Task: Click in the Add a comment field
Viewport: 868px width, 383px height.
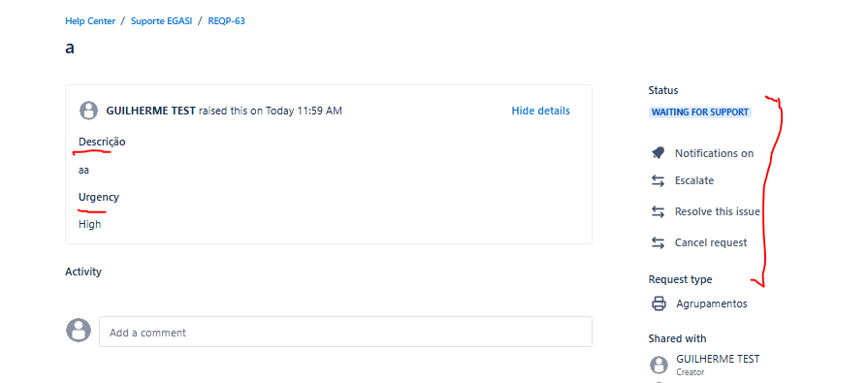Action: point(345,332)
